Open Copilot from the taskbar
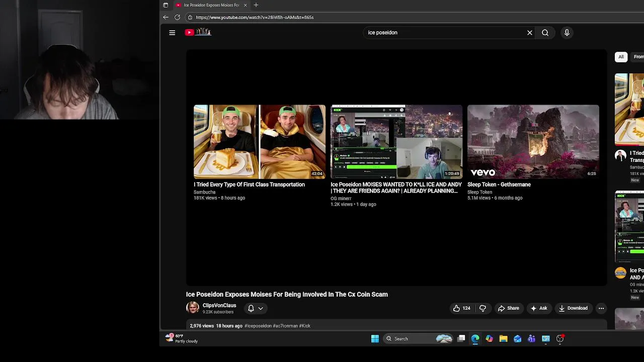Image resolution: width=644 pixels, height=362 pixels. coord(489,339)
